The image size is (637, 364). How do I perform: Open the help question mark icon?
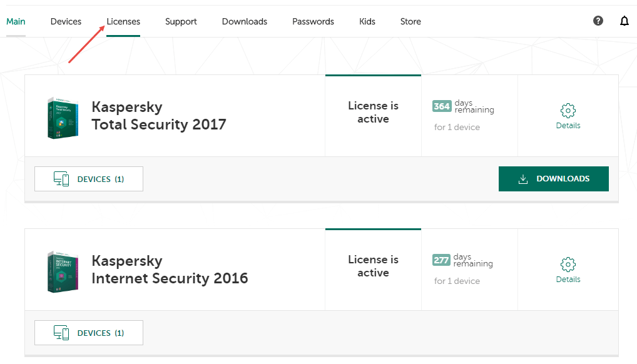(598, 21)
